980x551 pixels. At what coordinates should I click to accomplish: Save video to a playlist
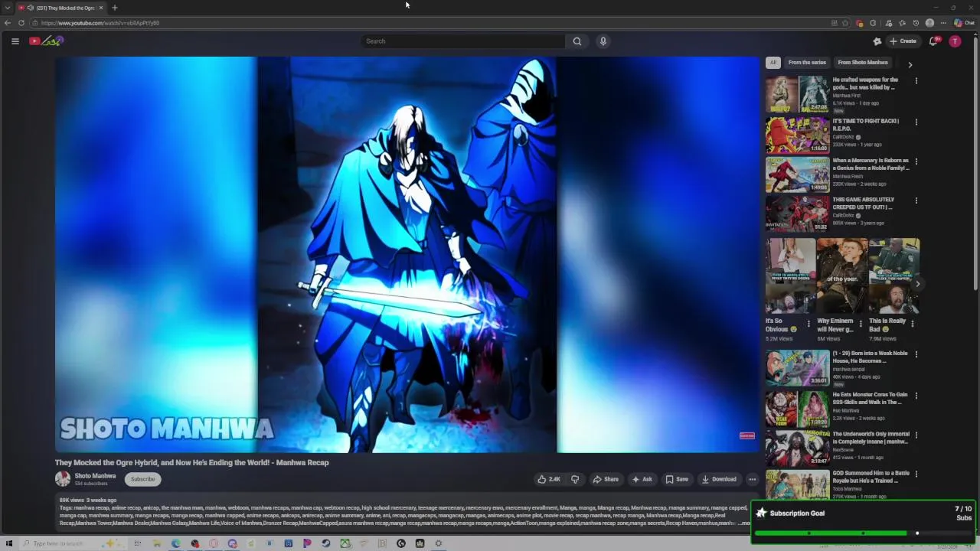[677, 479]
